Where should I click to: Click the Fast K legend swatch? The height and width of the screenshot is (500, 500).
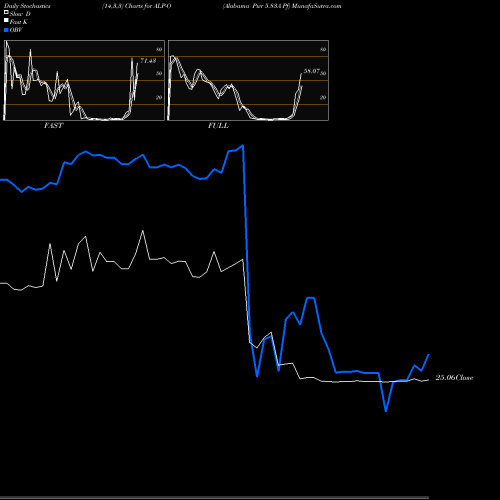coord(6,21)
